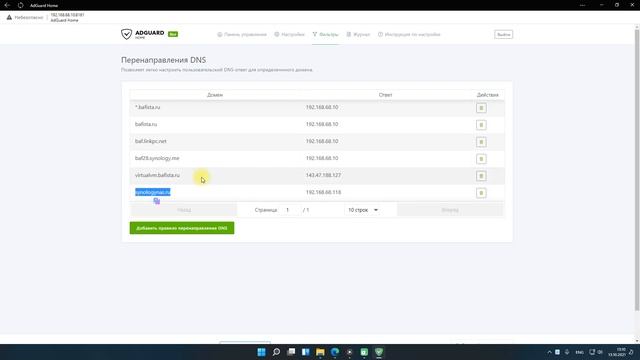Launch Microsoft Edge from the taskbar

point(335,352)
